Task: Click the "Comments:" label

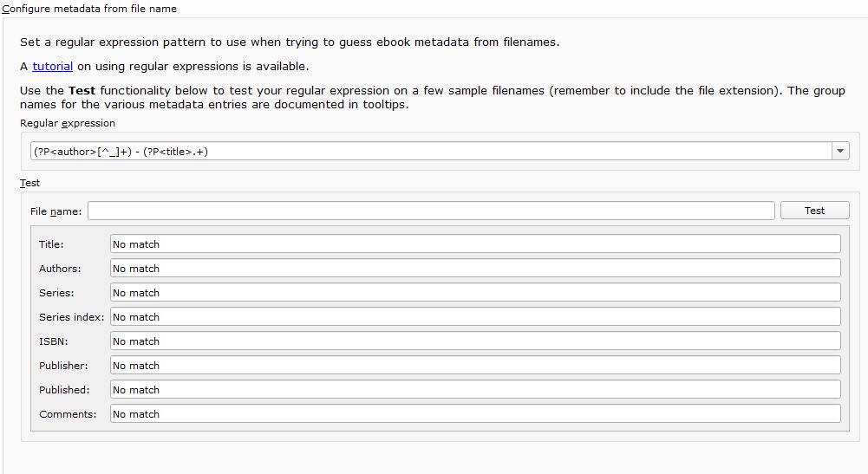Action: [68, 414]
